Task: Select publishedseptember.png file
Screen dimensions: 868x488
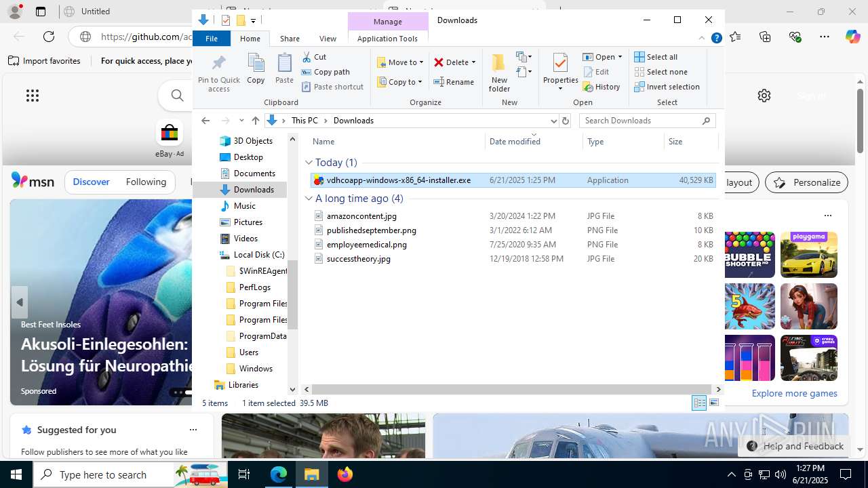Action: click(371, 230)
